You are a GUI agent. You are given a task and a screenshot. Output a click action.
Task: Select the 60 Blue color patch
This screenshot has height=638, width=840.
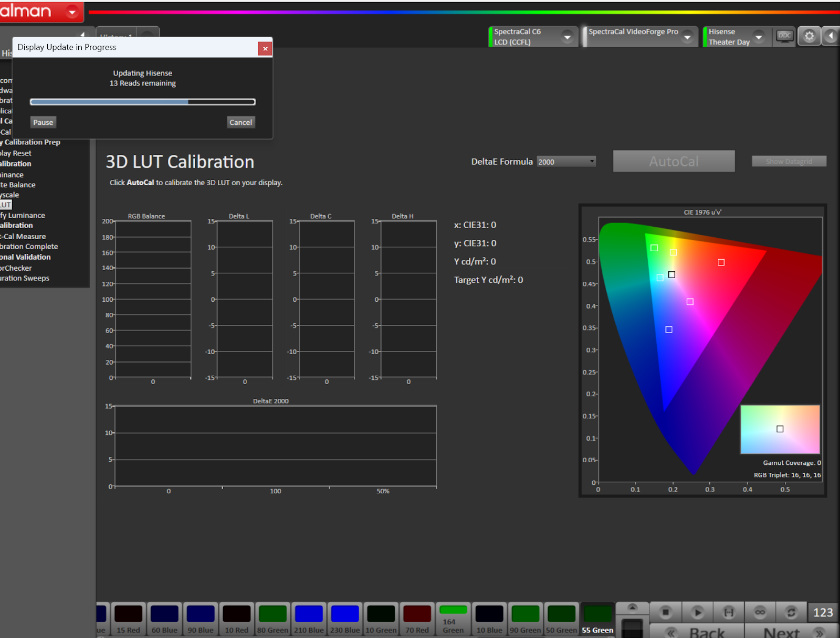(x=164, y=619)
